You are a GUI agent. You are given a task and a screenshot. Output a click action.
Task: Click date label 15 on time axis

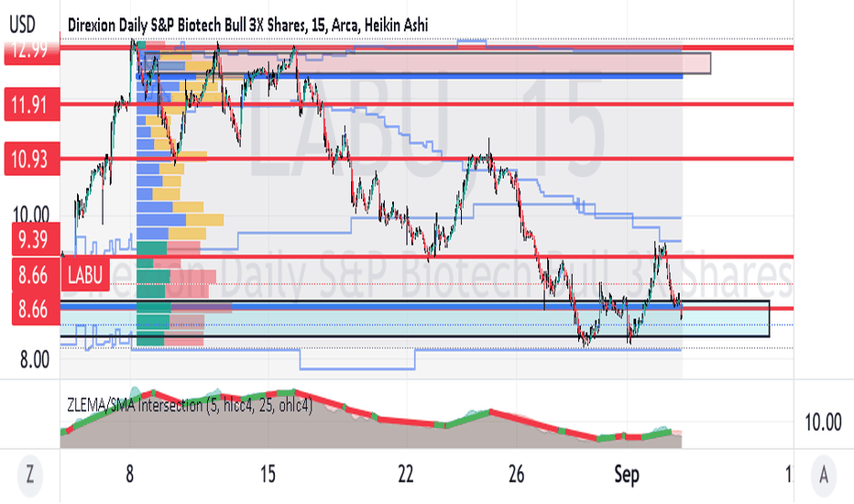pyautogui.click(x=268, y=474)
